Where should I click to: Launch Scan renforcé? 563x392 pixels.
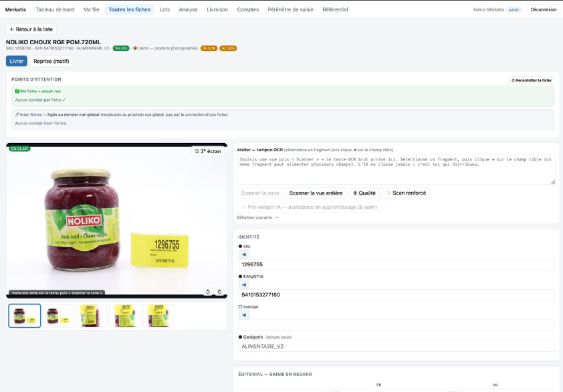click(406, 193)
